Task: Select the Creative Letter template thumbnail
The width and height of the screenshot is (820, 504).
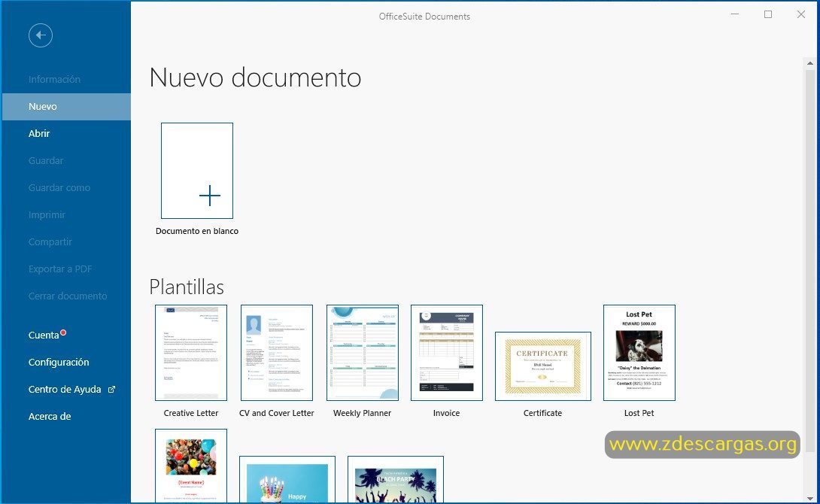Action: click(x=191, y=353)
